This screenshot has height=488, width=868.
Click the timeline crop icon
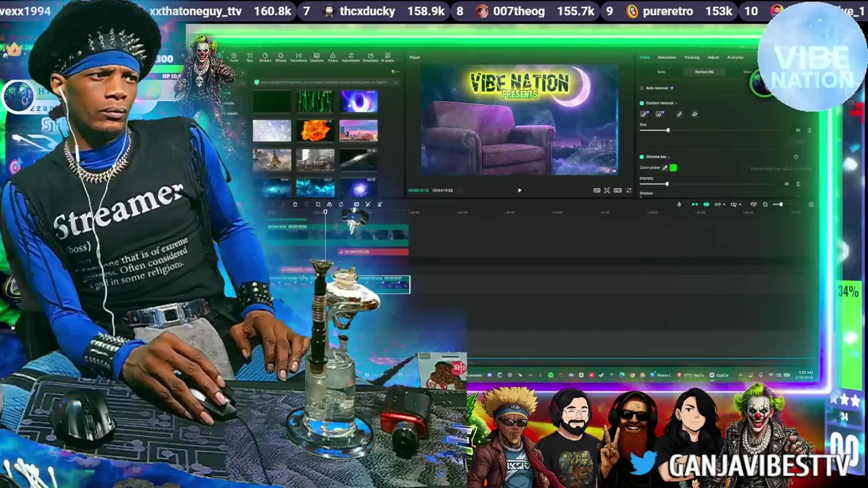coord(318,204)
